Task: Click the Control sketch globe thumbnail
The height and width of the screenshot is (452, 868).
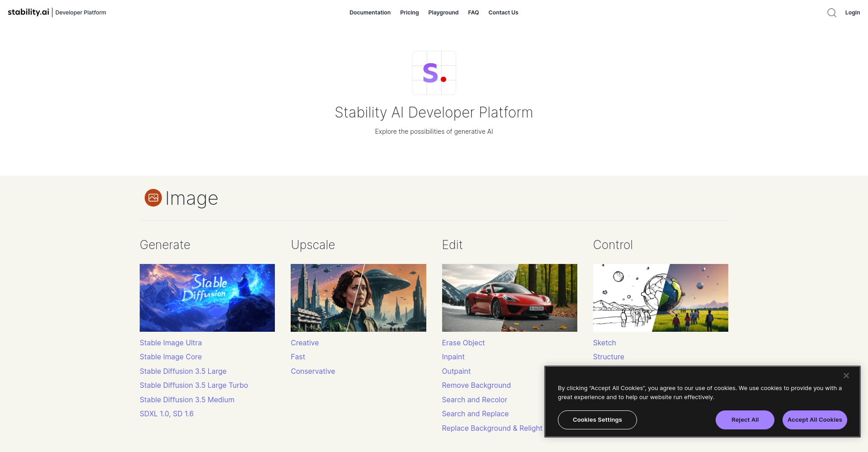Action: point(660,298)
